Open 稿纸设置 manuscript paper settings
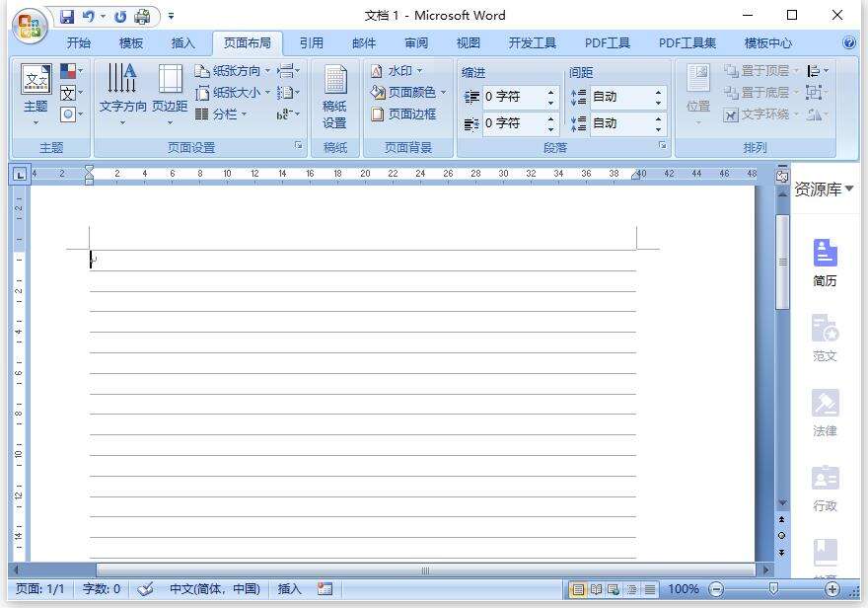The height and width of the screenshot is (608, 868). 335,97
